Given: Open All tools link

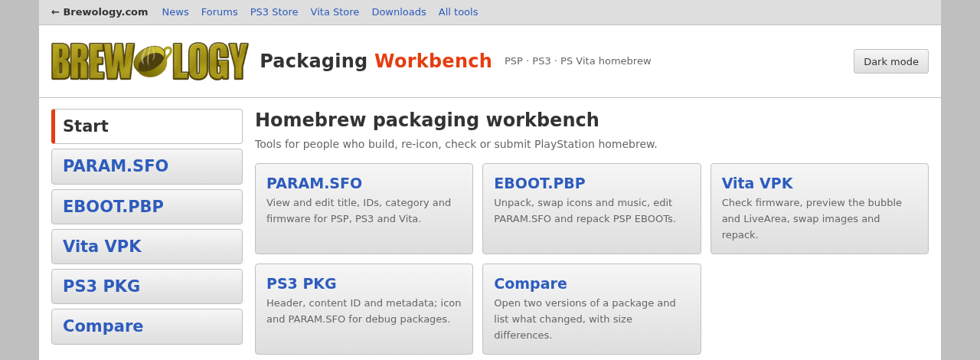Looking at the screenshot, I should tap(458, 12).
